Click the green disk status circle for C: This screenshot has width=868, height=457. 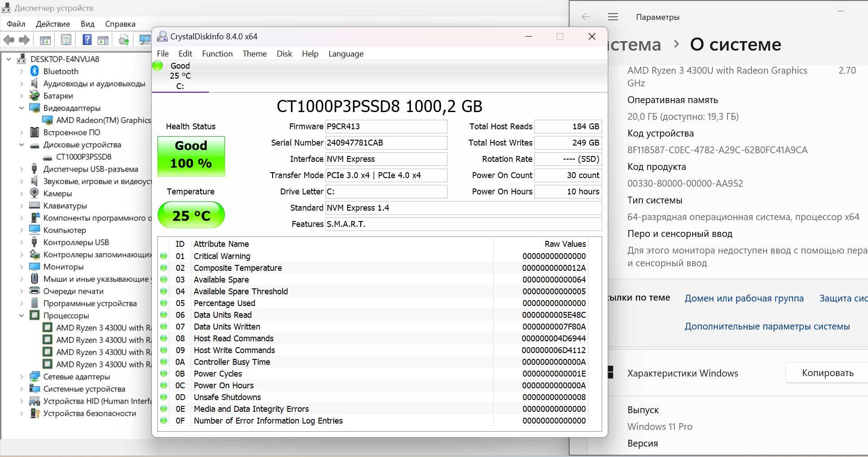coord(157,66)
